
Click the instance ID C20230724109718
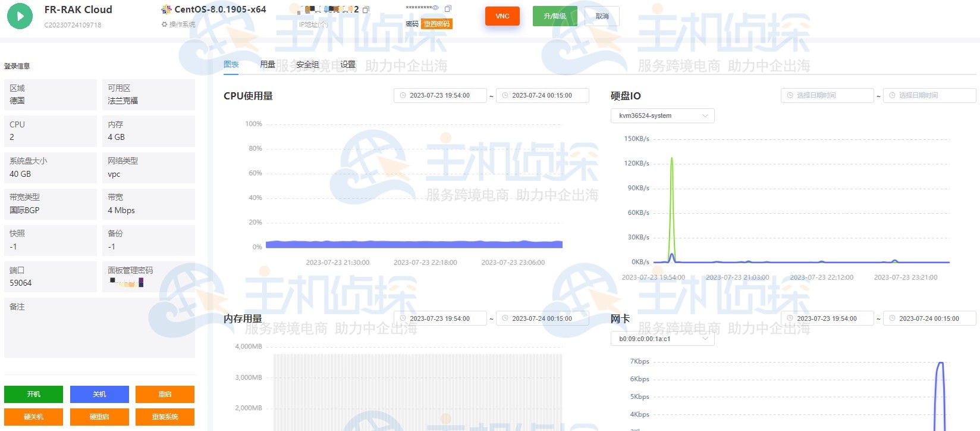pyautogui.click(x=73, y=25)
